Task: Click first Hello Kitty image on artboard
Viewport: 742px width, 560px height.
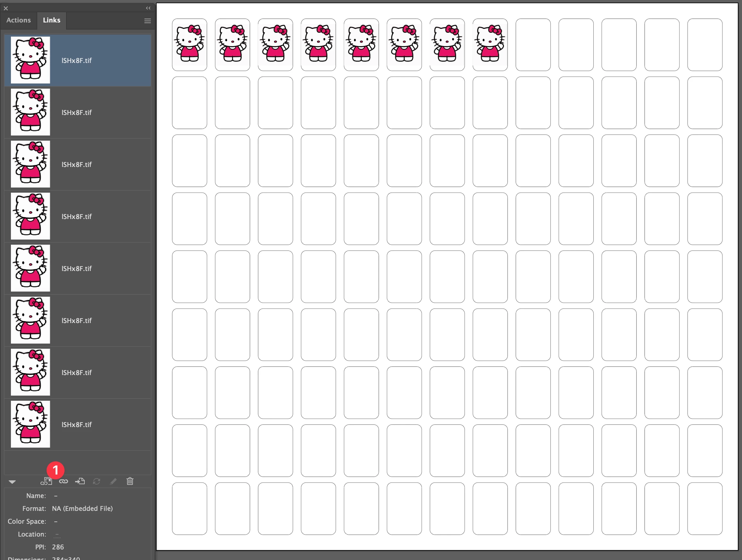Action: (190, 44)
